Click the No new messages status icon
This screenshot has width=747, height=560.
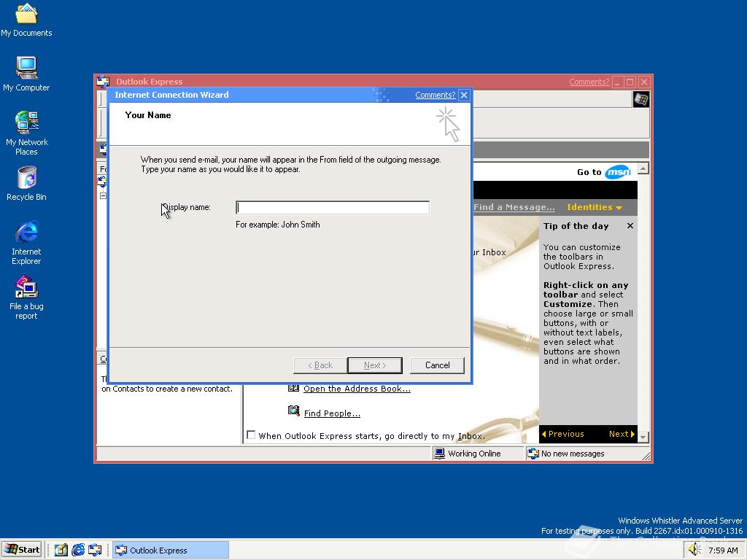[532, 453]
